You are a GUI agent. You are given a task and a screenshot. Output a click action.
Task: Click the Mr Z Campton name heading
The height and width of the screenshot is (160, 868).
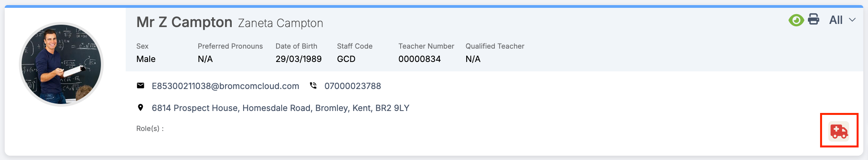[184, 22]
